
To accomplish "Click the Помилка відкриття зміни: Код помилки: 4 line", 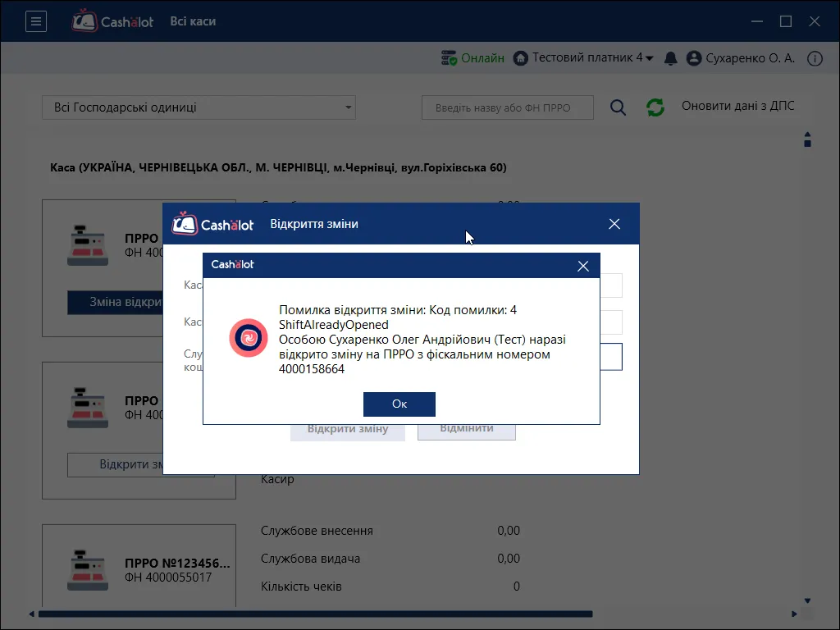I will tap(398, 310).
